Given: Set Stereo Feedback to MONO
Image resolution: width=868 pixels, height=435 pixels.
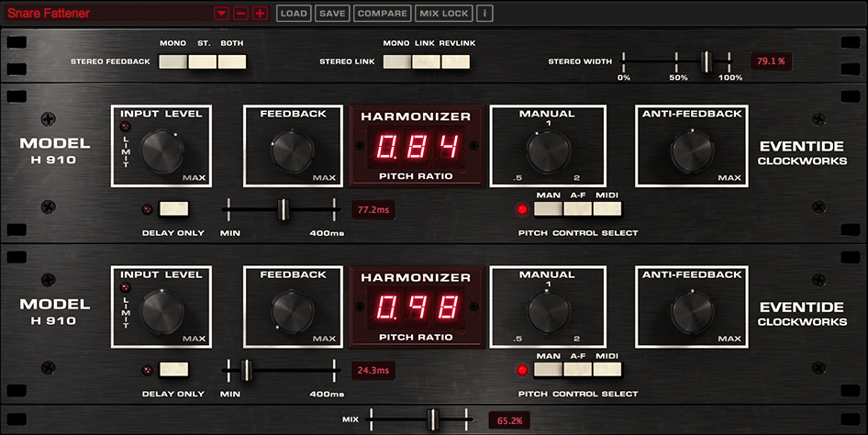Looking at the screenshot, I should coord(173,61).
